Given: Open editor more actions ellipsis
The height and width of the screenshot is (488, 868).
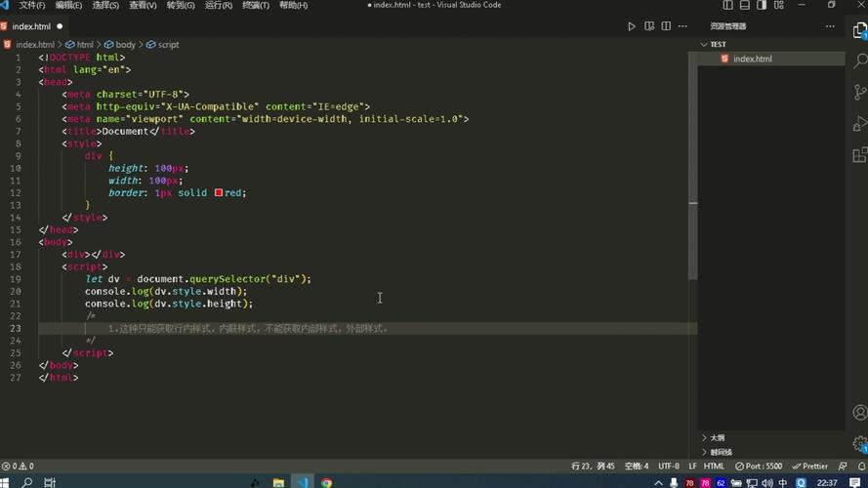Looking at the screenshot, I should [x=682, y=26].
